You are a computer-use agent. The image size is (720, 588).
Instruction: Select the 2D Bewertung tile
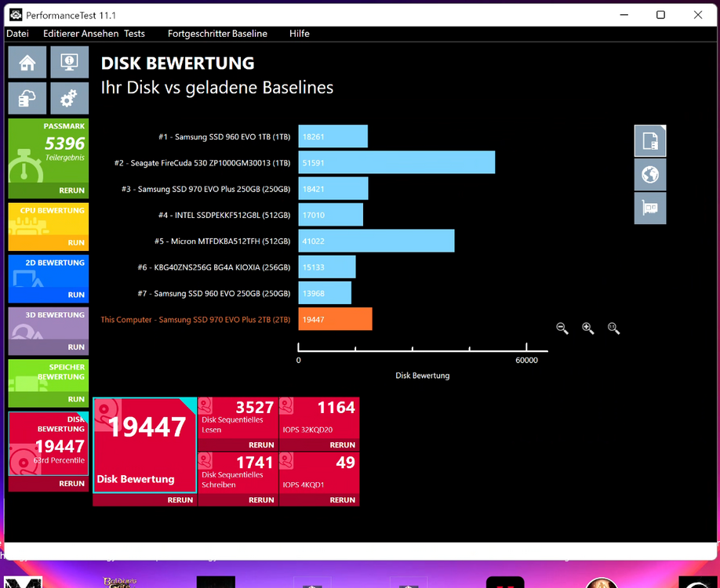click(x=48, y=272)
